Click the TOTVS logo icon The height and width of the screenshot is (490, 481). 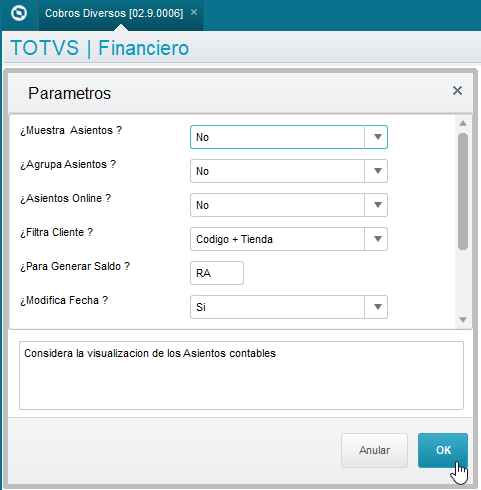coord(19,14)
